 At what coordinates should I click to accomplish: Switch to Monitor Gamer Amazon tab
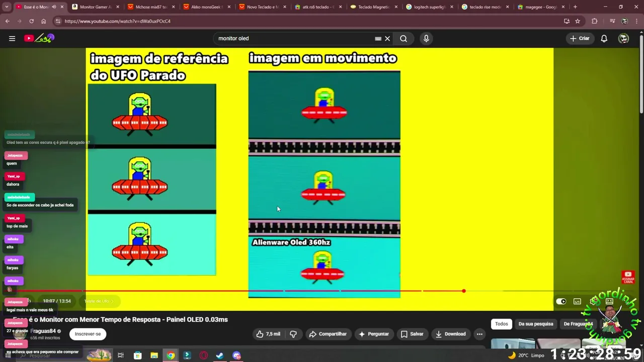(x=95, y=7)
